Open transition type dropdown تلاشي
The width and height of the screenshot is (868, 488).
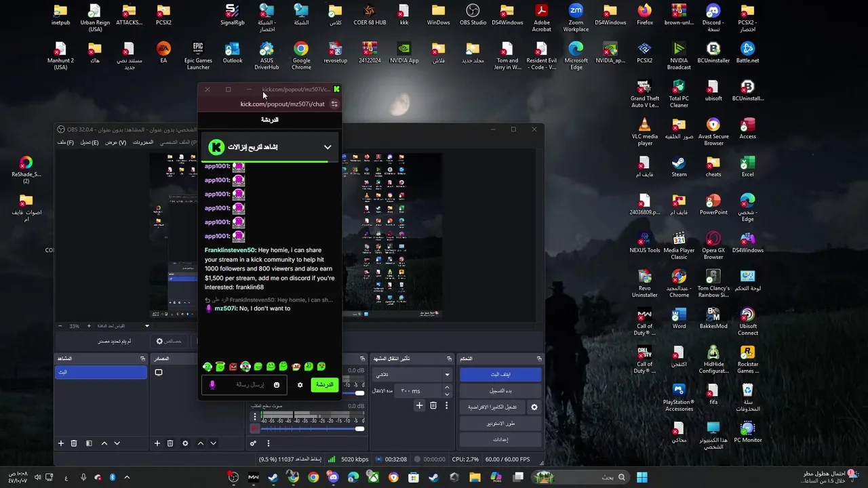pos(412,374)
